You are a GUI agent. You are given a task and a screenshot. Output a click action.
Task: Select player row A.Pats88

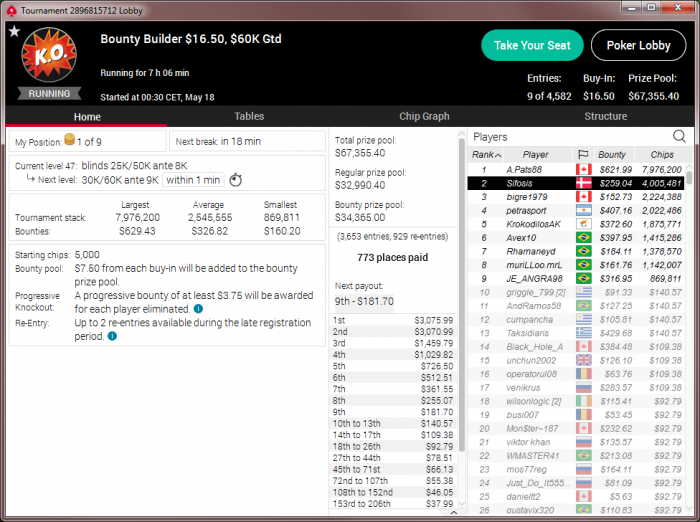(x=575, y=169)
